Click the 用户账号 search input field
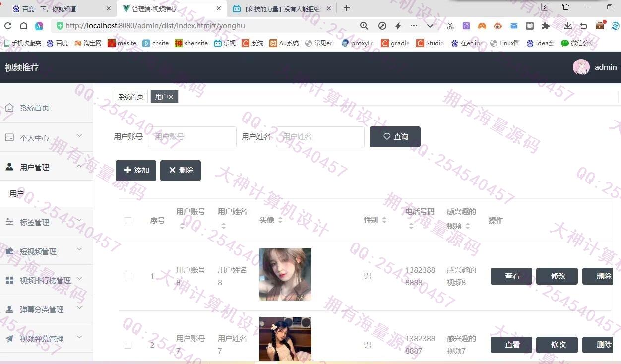Viewport: 621px width, 364px height. tap(192, 137)
